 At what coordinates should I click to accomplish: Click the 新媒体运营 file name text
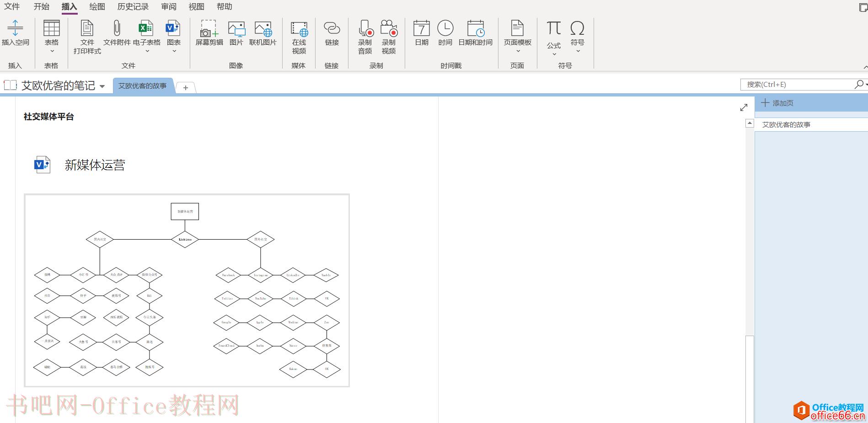click(x=95, y=165)
